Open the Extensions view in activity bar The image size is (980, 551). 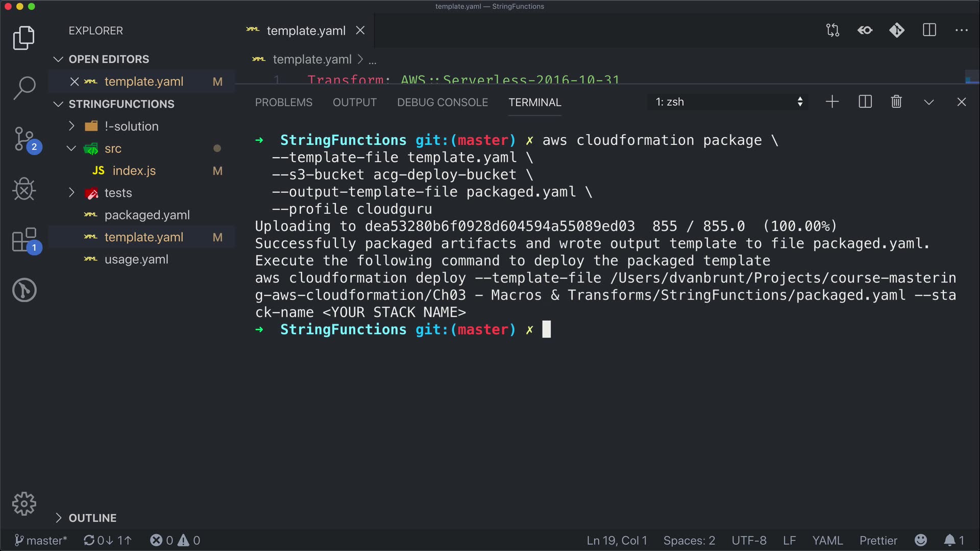point(24,240)
